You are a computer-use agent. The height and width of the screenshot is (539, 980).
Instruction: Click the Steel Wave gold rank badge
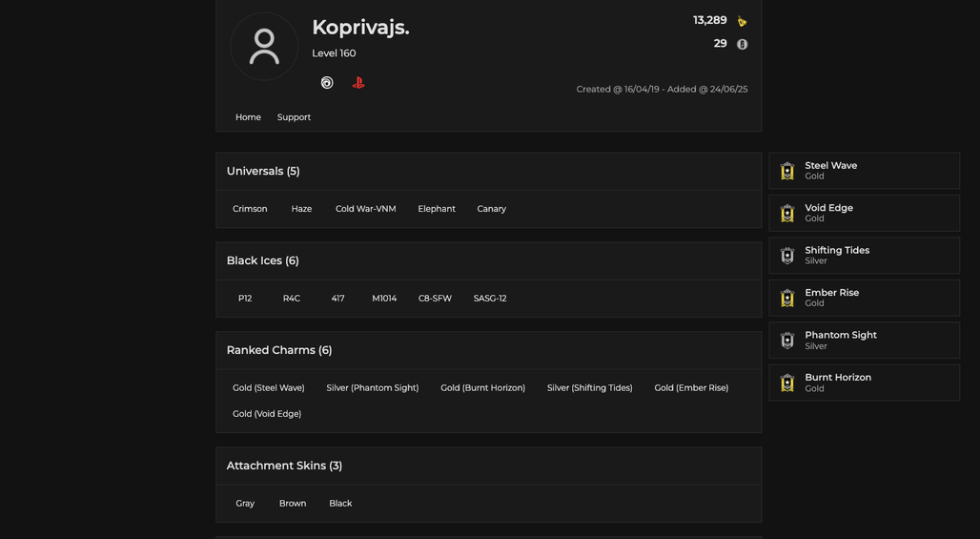click(x=787, y=171)
